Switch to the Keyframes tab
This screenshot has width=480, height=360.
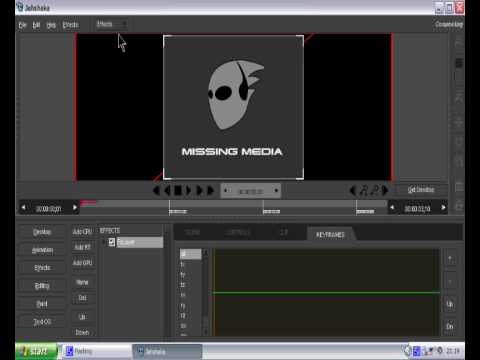[330, 235]
